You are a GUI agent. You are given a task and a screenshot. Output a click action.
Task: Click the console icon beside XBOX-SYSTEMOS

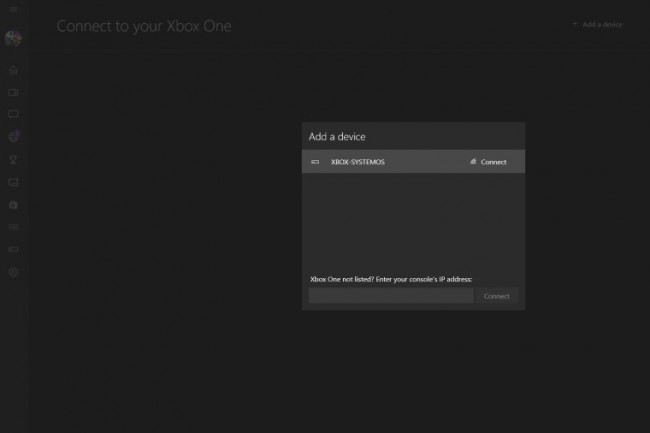coord(315,162)
